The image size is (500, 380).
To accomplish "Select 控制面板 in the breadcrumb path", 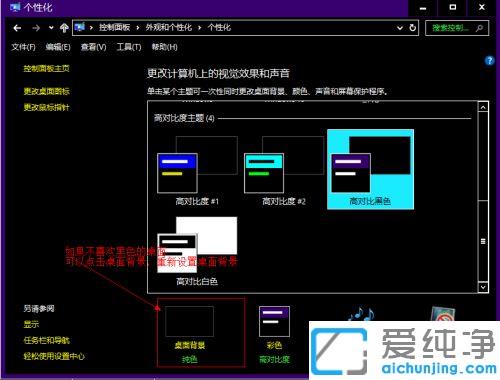I will pos(114,27).
